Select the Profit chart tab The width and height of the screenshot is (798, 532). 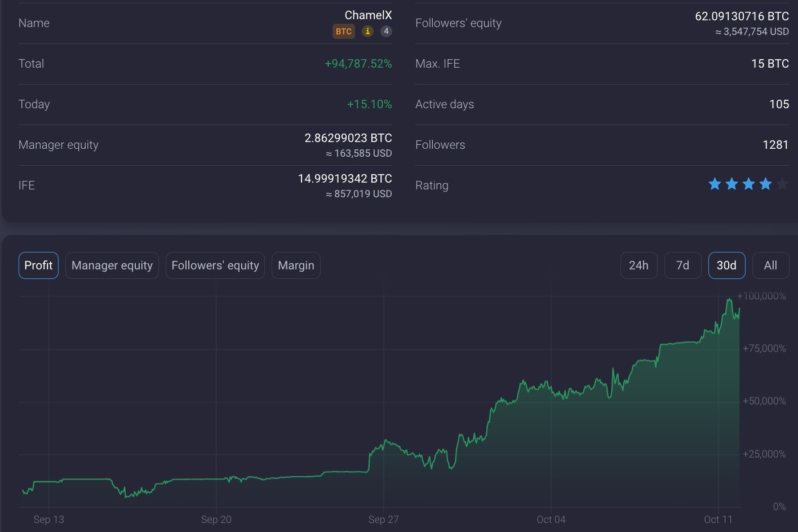click(38, 265)
